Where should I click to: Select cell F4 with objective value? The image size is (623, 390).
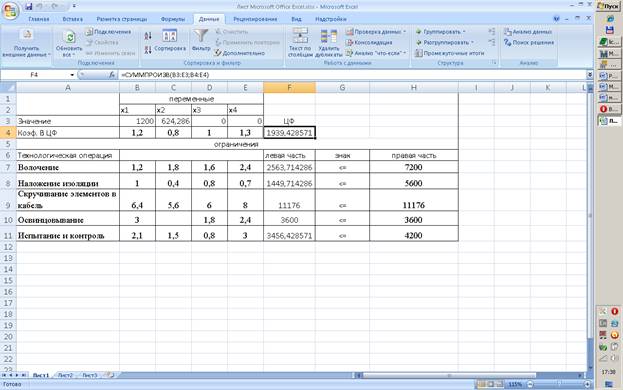pos(289,133)
